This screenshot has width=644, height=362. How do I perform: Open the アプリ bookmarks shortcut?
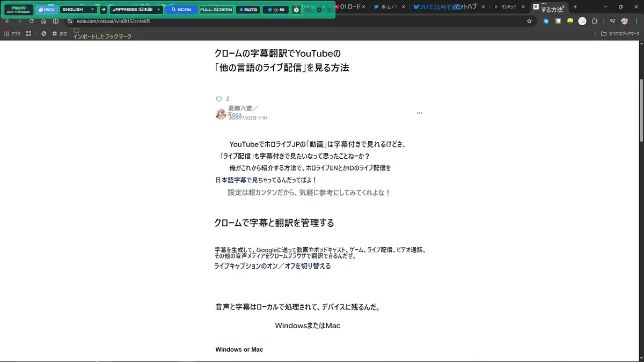pyautogui.click(x=12, y=33)
